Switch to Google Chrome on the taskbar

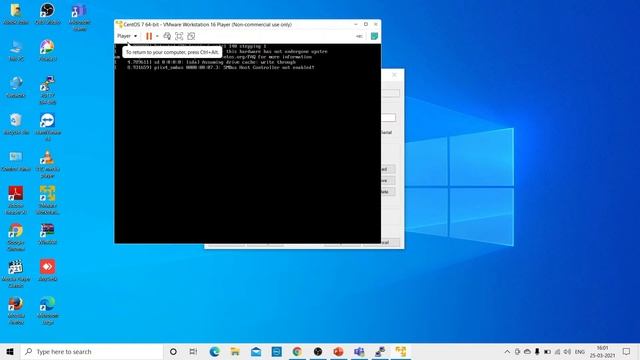point(297,351)
